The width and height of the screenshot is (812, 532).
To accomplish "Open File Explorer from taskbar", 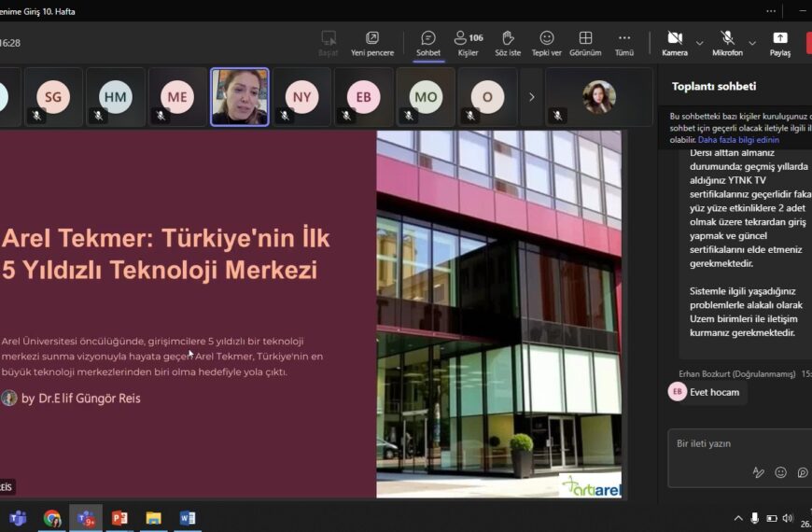I will 154,517.
